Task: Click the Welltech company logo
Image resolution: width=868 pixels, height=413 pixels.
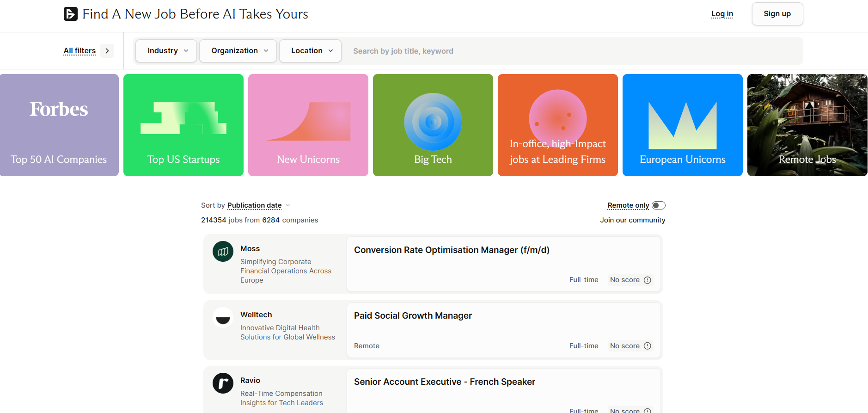Action: click(223, 318)
